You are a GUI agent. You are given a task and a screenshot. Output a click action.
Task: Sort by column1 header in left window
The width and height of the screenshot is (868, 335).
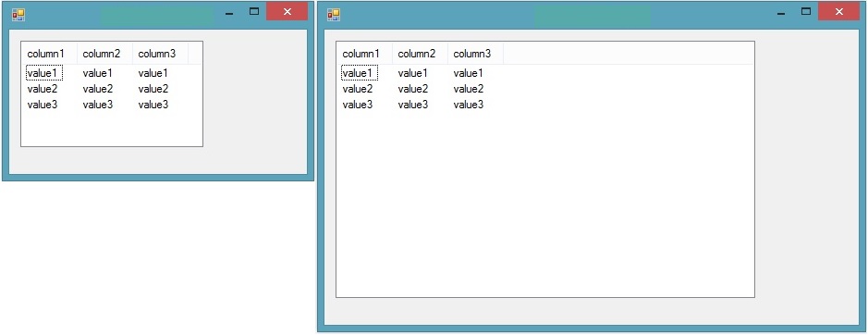tap(49, 54)
